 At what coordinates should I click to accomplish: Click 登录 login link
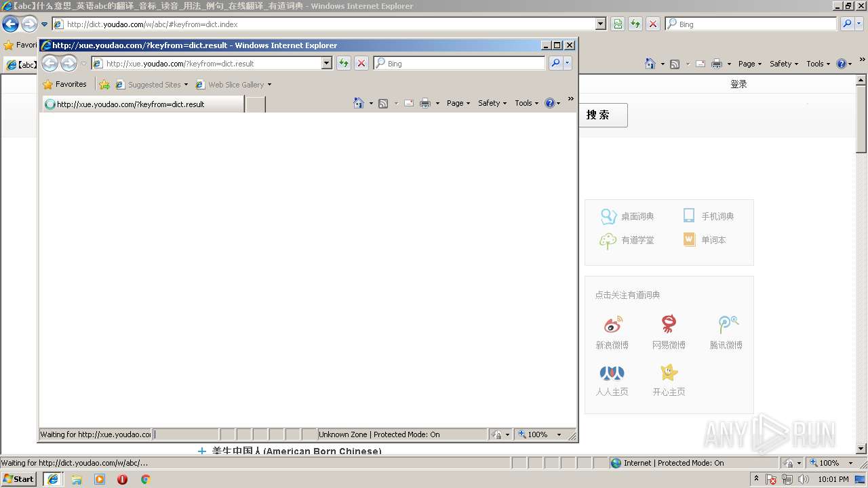[738, 84]
